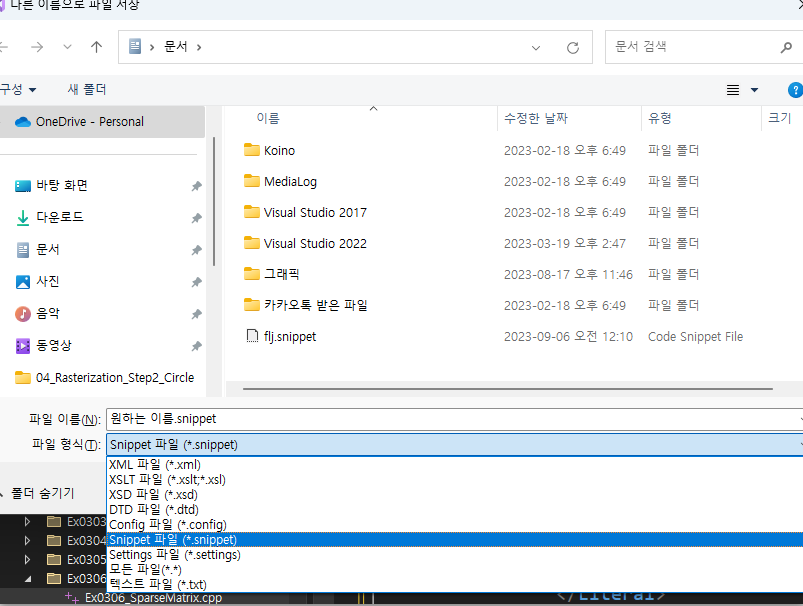The width and height of the screenshot is (803, 606).
Task: Click horizontal scrollbar of file list
Action: 508,389
